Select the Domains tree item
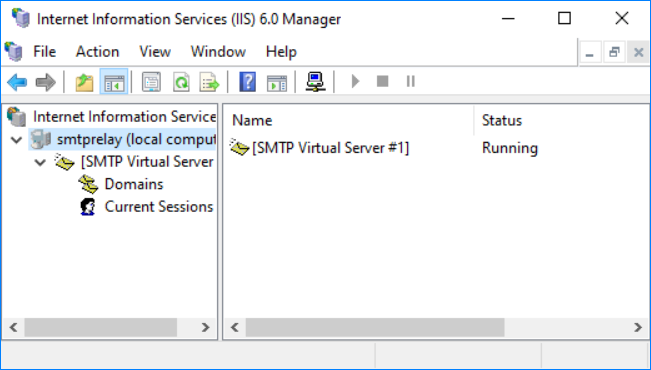Screen dimensions: 651x370 (x=134, y=184)
